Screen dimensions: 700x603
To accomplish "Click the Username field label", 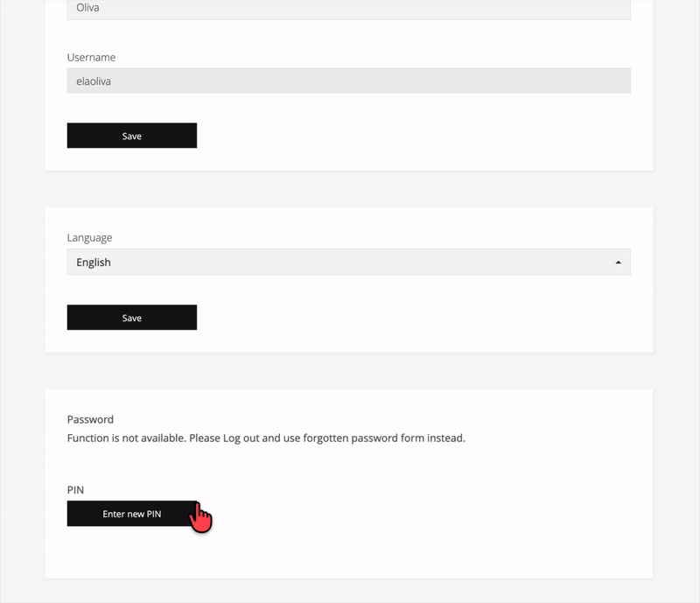I will point(91,58).
